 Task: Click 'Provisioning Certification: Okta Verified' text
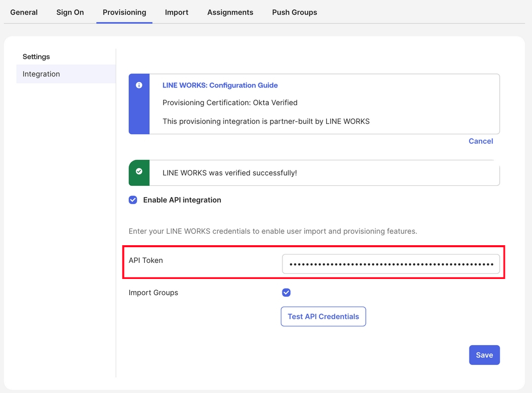tap(230, 103)
